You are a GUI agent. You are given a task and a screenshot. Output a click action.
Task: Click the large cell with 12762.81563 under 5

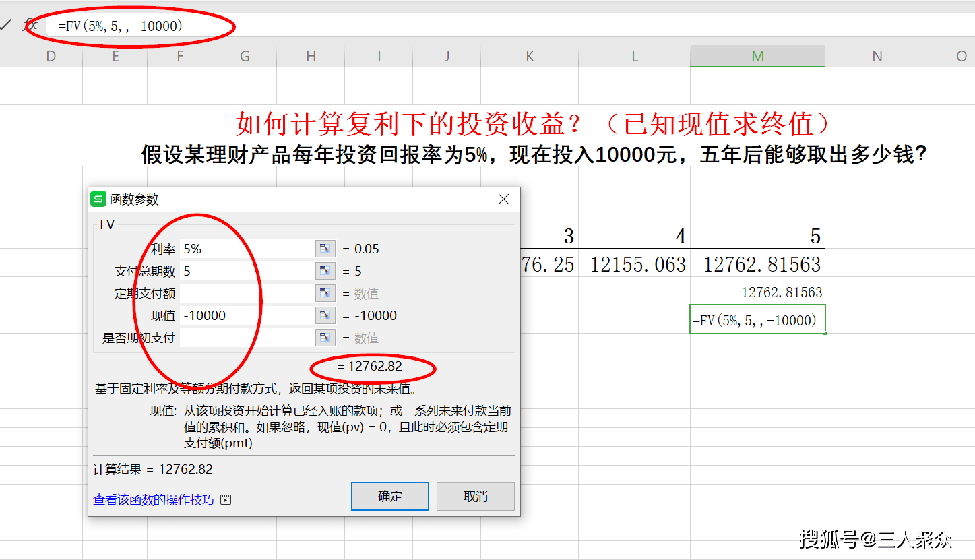click(x=758, y=264)
